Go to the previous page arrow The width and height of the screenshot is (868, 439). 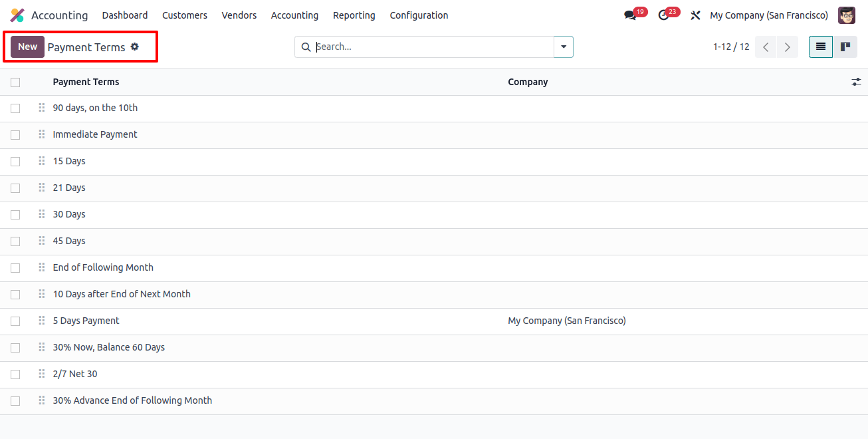(766, 47)
